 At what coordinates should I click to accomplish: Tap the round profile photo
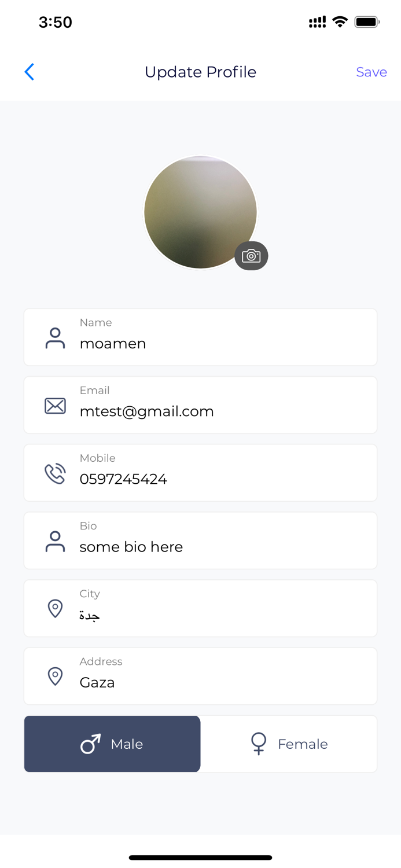[x=200, y=212]
